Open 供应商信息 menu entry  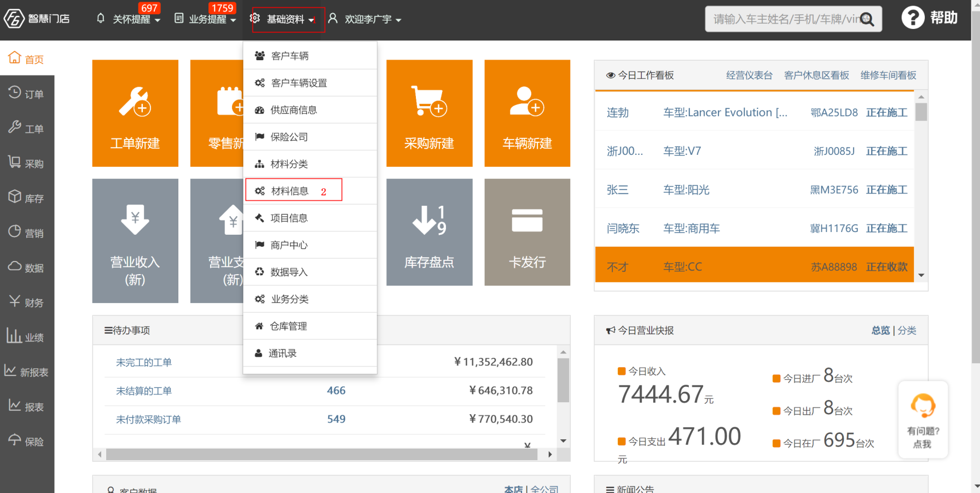pyautogui.click(x=310, y=110)
